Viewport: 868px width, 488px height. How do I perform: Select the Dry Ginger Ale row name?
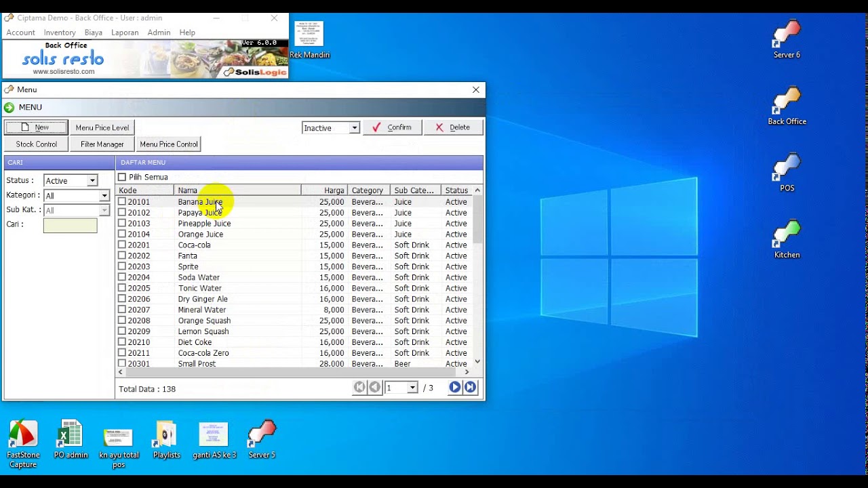(x=203, y=299)
